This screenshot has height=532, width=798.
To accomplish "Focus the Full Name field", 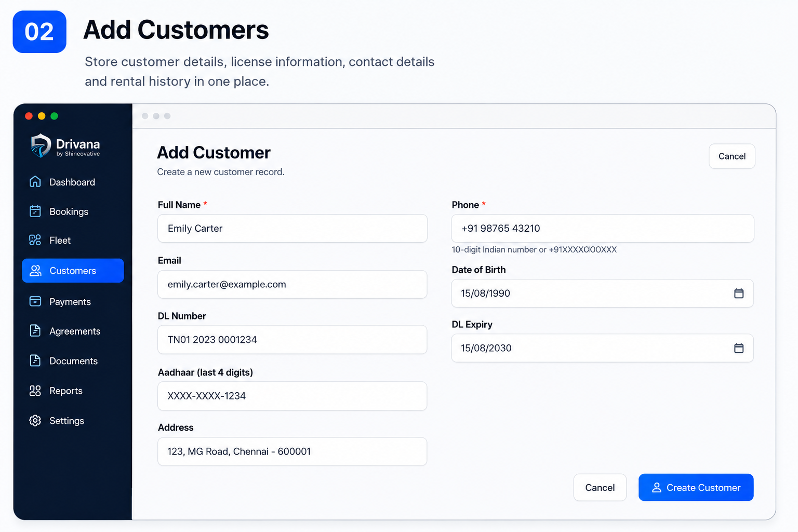I will pos(292,229).
